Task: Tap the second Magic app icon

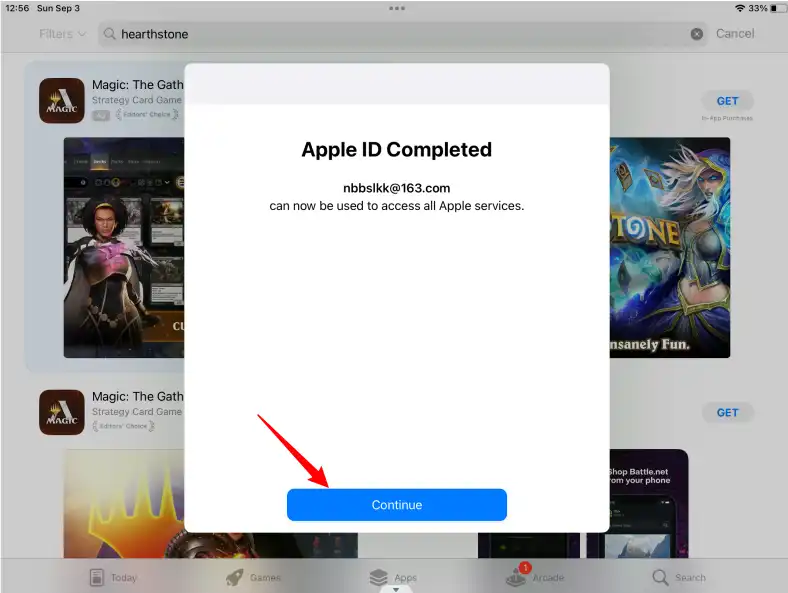Action: coord(61,412)
